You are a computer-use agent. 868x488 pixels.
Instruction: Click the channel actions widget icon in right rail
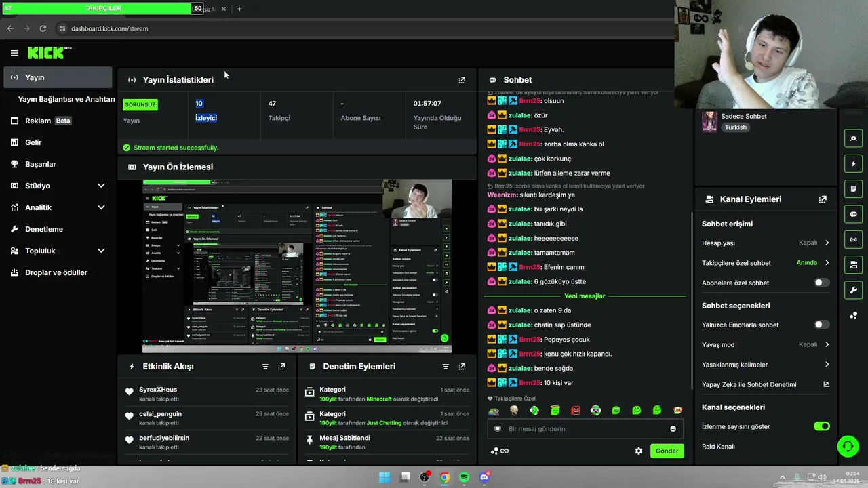pyautogui.click(x=853, y=264)
